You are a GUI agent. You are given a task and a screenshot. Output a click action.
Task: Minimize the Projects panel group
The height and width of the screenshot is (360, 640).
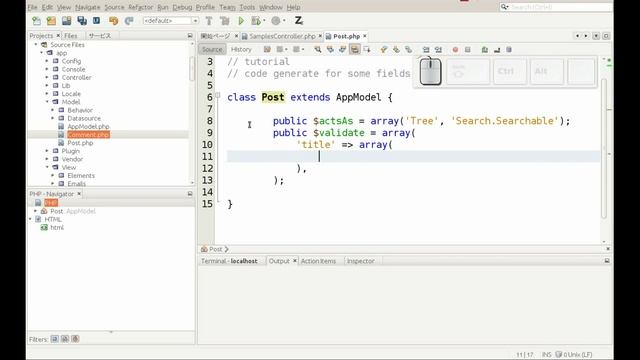coord(190,36)
